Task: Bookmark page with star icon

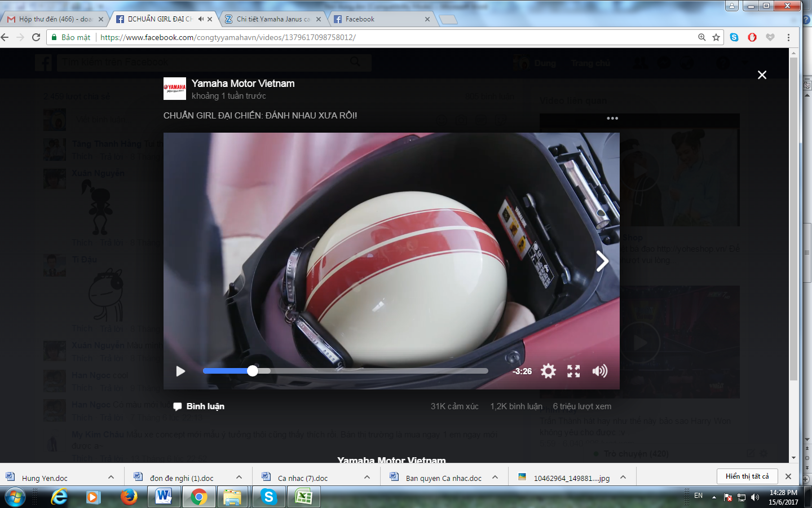Action: pos(716,37)
